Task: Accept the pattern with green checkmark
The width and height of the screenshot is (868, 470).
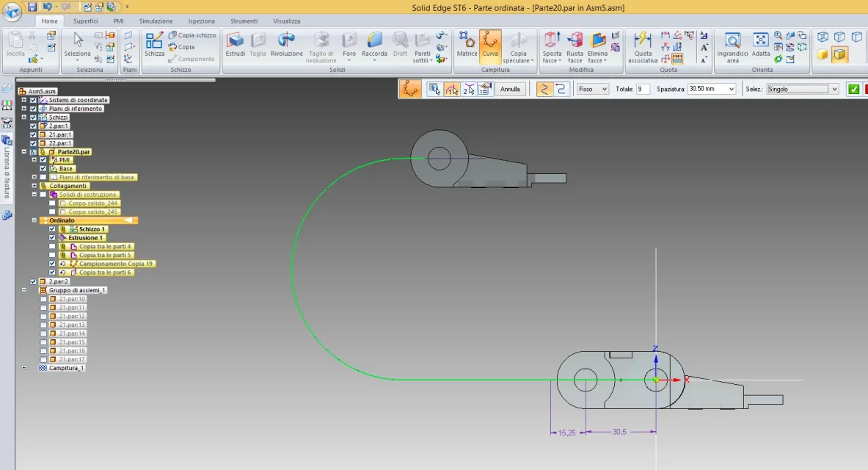Action: click(x=853, y=90)
